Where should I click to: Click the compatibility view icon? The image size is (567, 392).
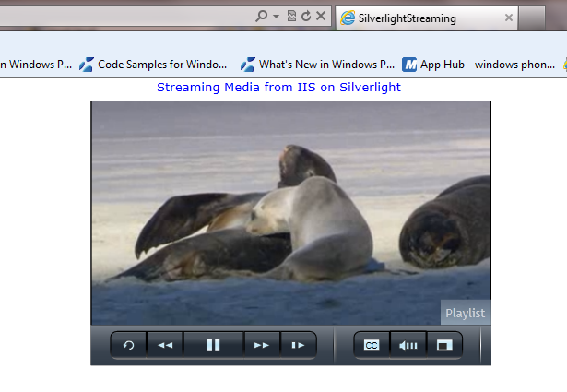point(291,17)
